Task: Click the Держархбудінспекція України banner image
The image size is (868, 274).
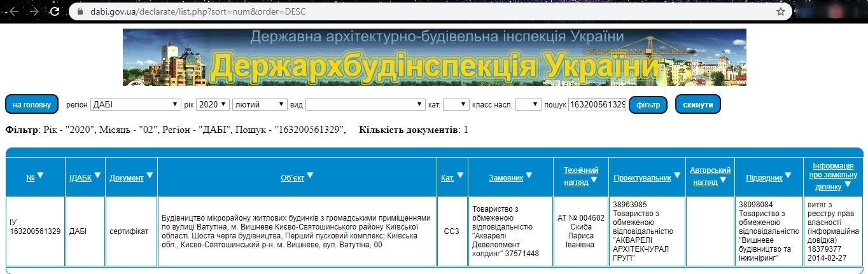Action: 435,57
